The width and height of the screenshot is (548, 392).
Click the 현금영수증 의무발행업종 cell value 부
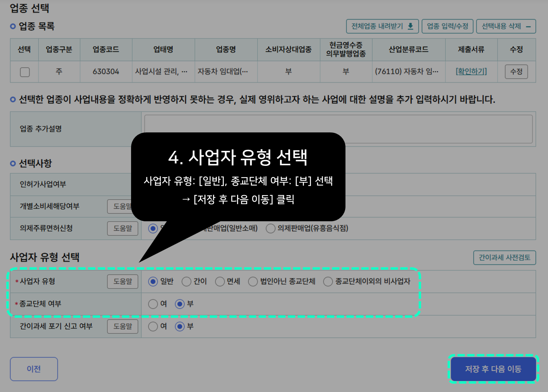tap(346, 71)
